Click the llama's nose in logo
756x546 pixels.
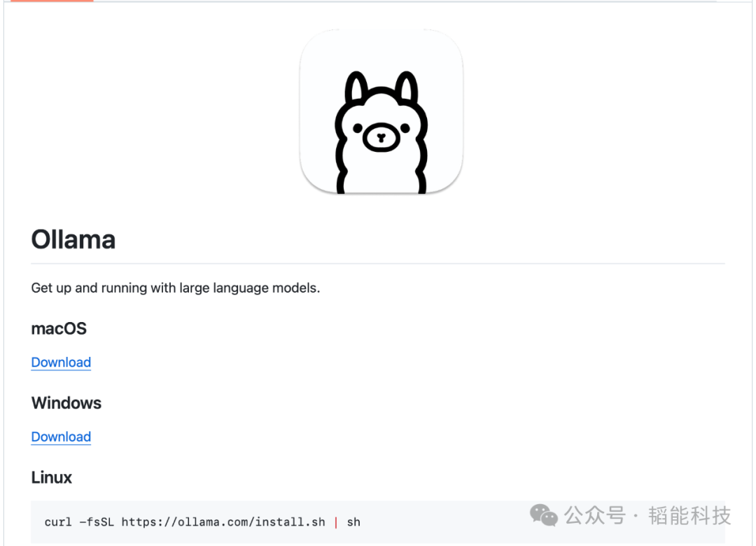[381, 137]
